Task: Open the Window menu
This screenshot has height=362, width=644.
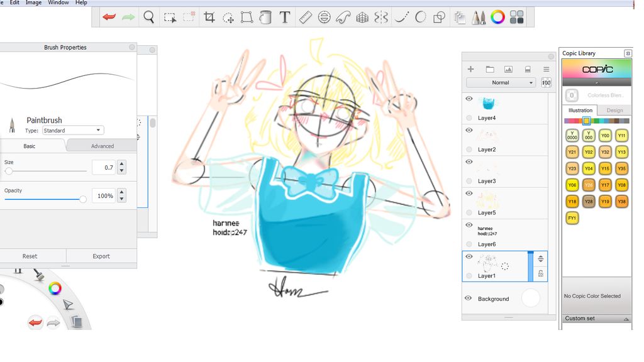Action: [58, 3]
